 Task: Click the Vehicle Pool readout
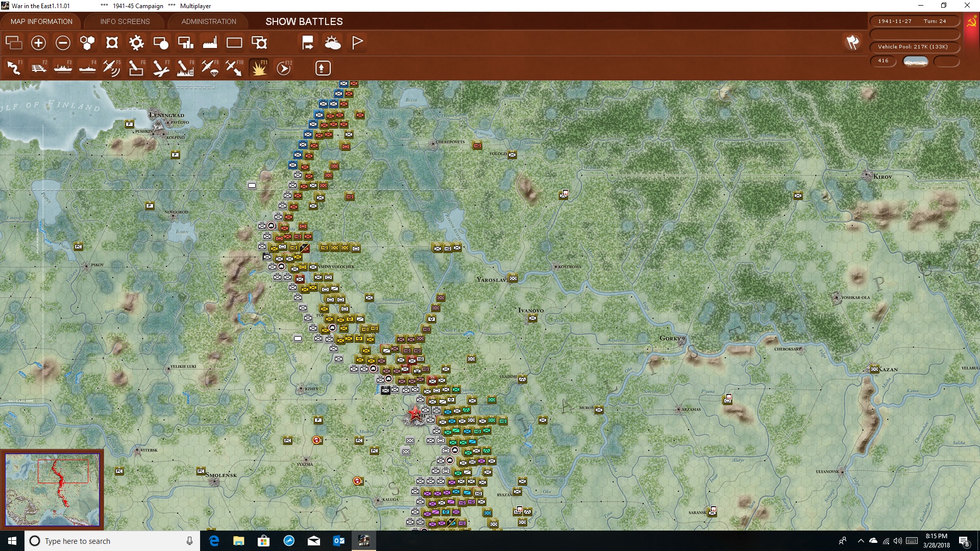point(915,47)
